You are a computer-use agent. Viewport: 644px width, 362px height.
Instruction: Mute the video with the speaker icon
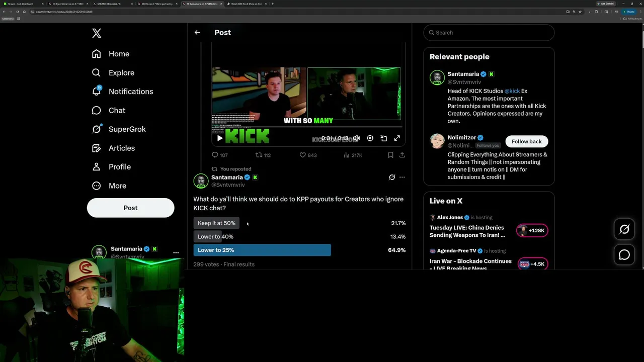(x=356, y=138)
